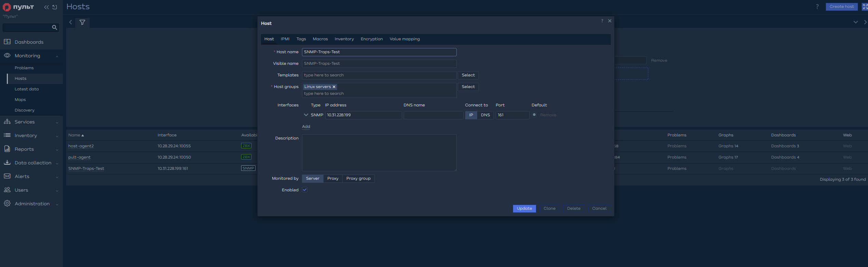Image resolution: width=868 pixels, height=267 pixels.
Task: Click the kiosk mode fullscreen icon
Action: pyautogui.click(x=865, y=7)
